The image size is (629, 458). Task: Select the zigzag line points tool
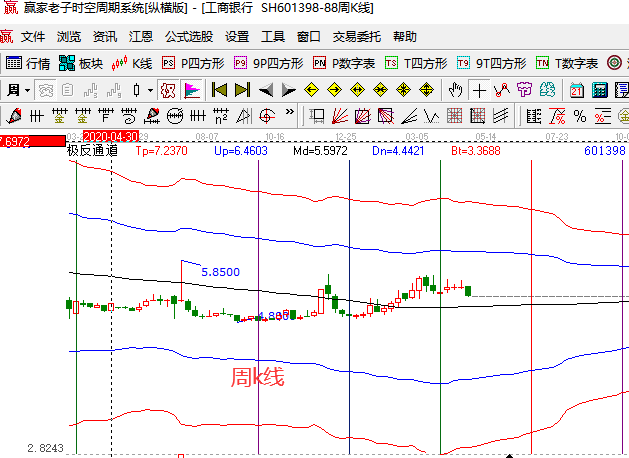502,90
